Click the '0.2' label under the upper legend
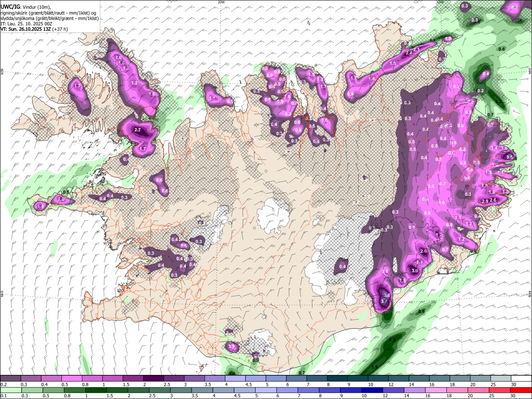532x399 pixels. 4,384
